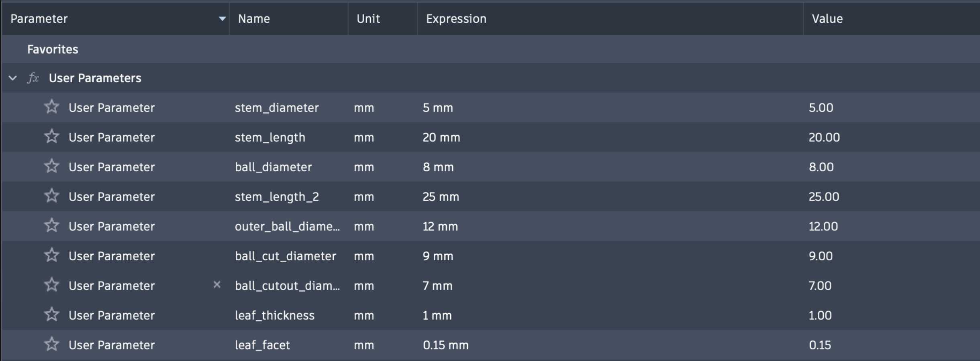The width and height of the screenshot is (980, 361).
Task: Delete the ball_cutout_diameter parameter with X
Action: pos(217,284)
